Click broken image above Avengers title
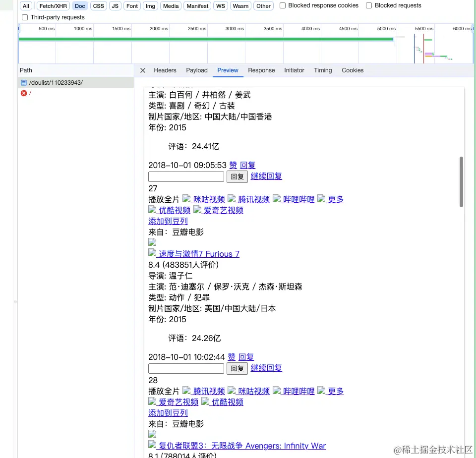Screen dimensions: 476x458 click(152, 434)
